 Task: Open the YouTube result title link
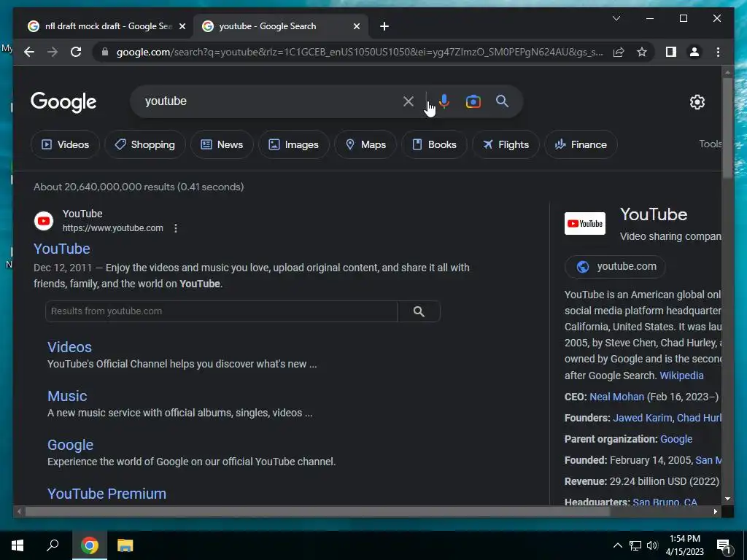point(62,249)
